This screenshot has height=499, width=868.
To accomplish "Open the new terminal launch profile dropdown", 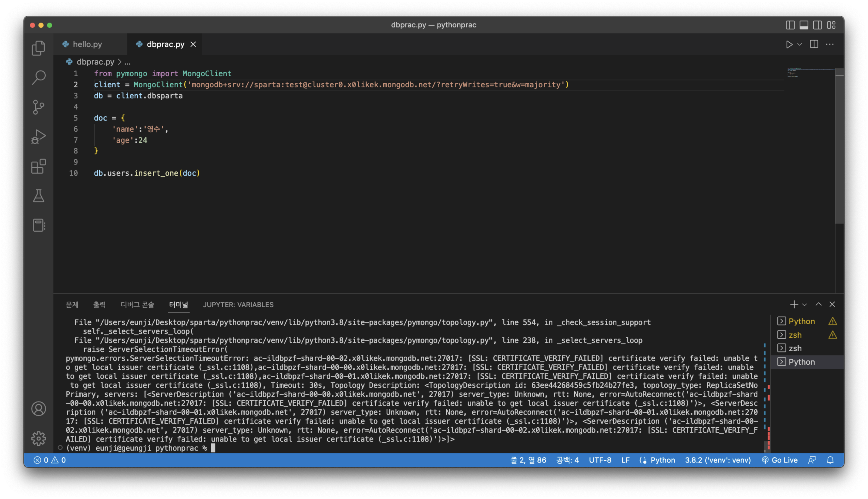I will [x=804, y=305].
